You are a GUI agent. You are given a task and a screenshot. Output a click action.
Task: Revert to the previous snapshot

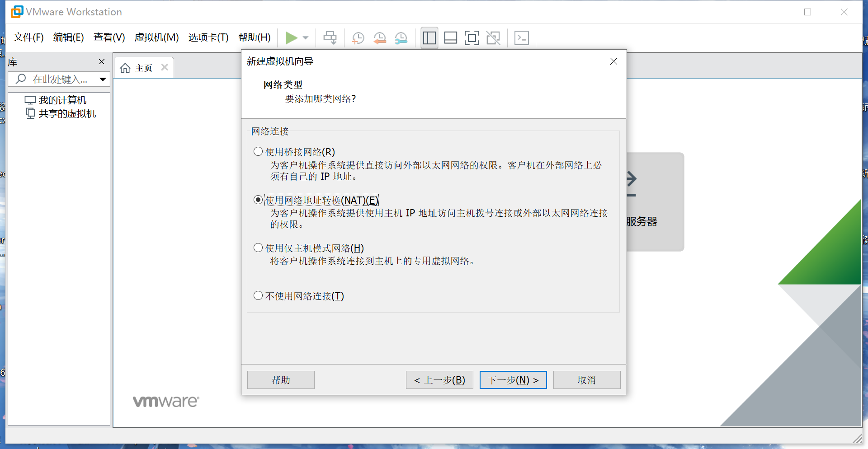pyautogui.click(x=380, y=38)
